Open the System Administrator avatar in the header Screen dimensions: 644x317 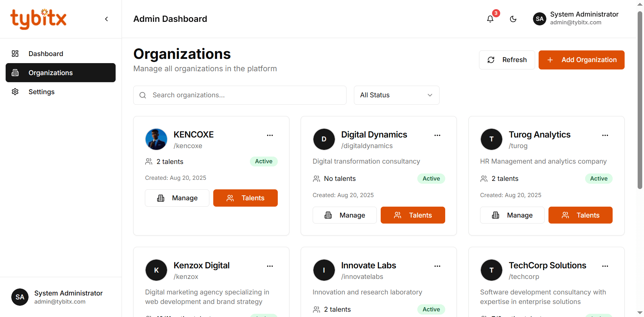point(540,19)
